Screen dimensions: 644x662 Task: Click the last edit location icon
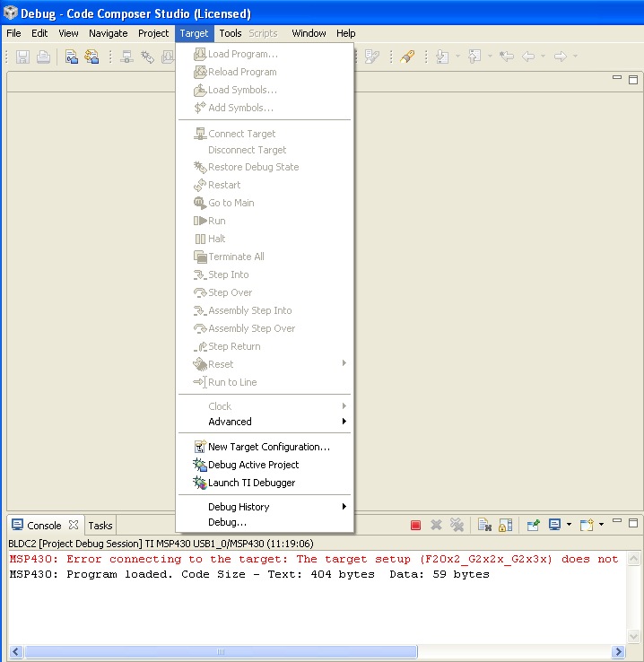tap(507, 57)
